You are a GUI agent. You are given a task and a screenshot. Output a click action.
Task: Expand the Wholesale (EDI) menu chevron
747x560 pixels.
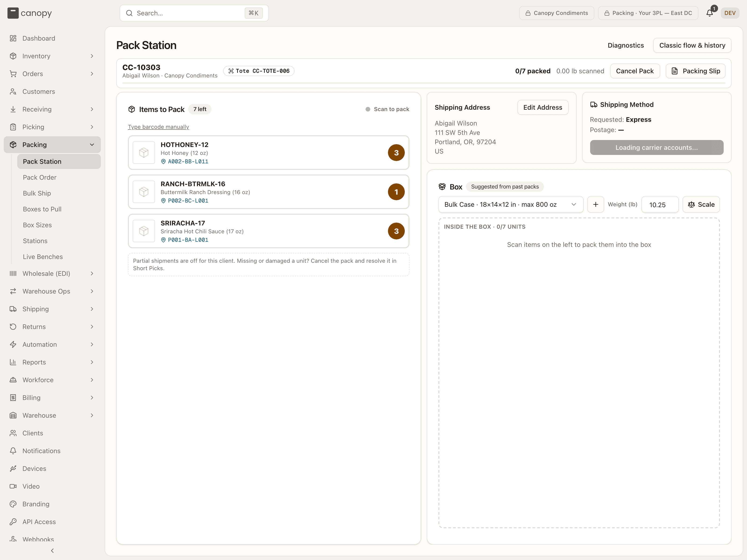[92, 273]
